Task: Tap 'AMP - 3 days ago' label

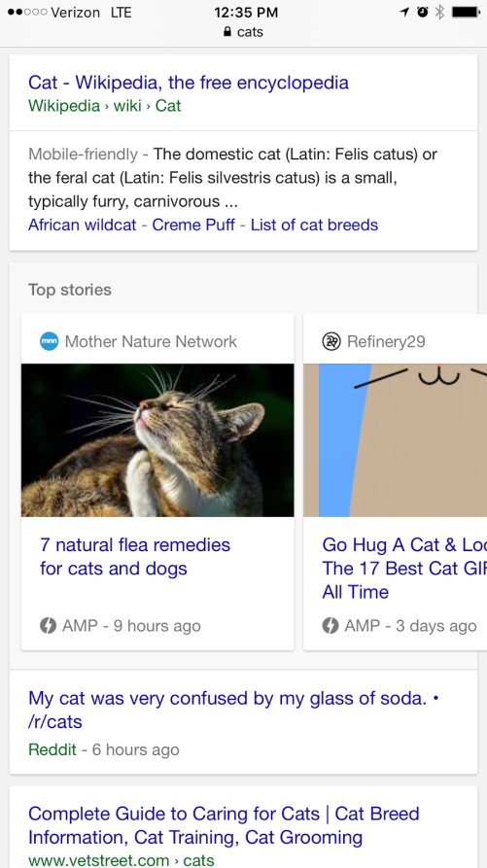Action: pos(410,626)
